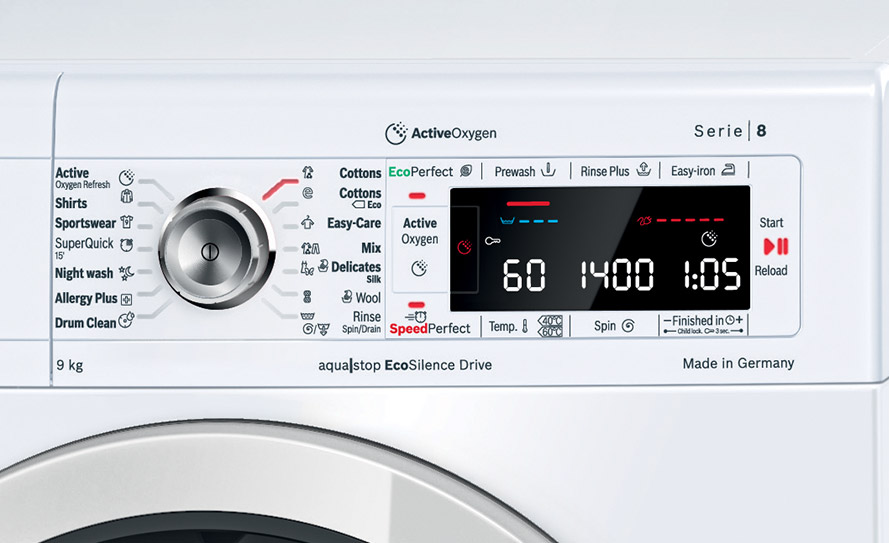Click the Easy-Care hanger shirt icon

pyautogui.click(x=307, y=222)
